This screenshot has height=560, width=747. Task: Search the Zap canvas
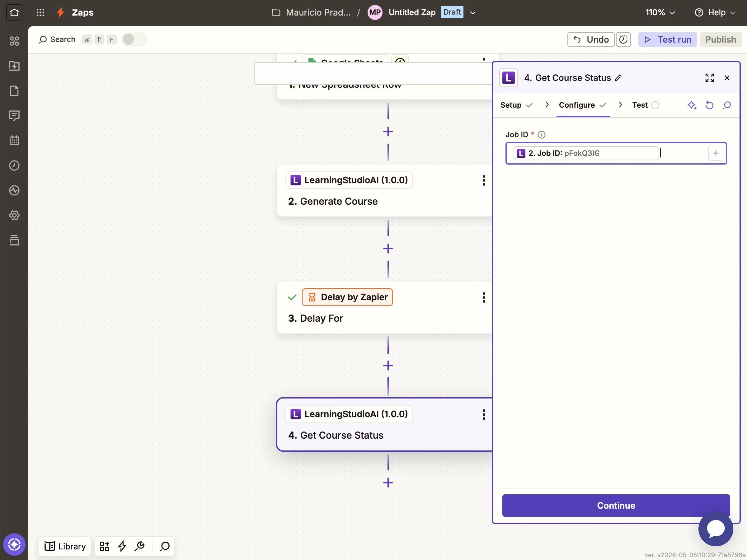[57, 40]
